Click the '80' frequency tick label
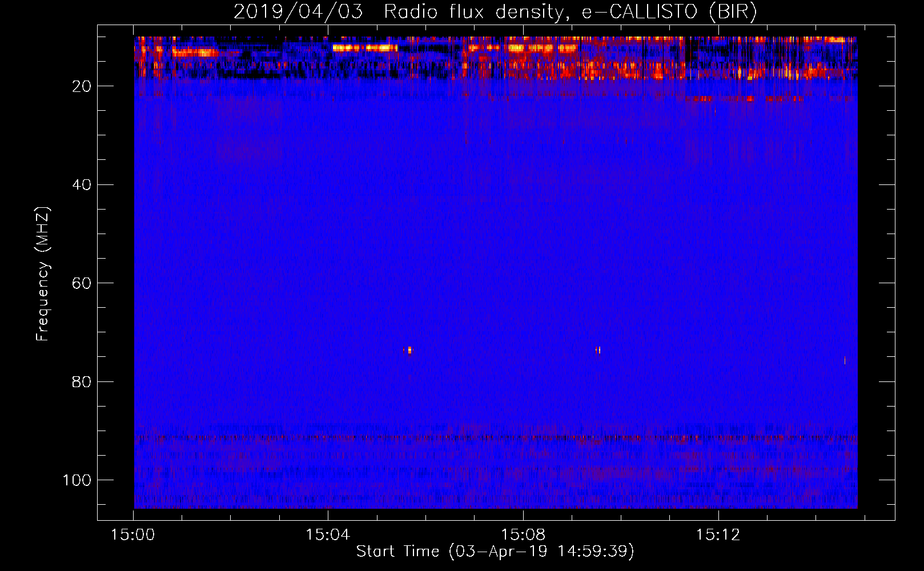Image resolution: width=924 pixels, height=571 pixels. [x=82, y=382]
